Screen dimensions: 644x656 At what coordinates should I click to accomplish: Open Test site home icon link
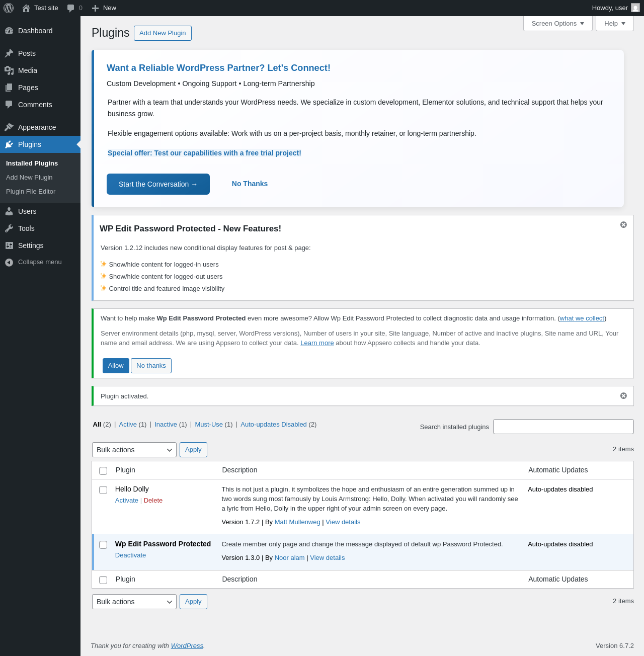pyautogui.click(x=26, y=8)
